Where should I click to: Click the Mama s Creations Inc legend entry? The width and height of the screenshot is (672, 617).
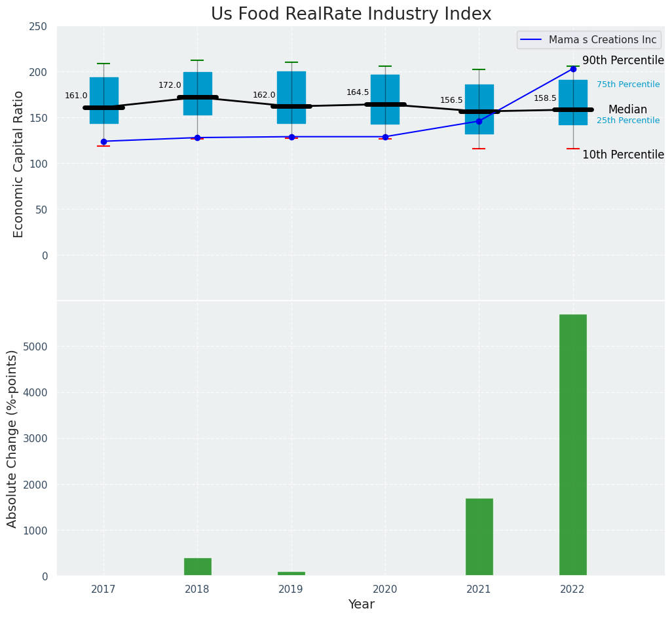(x=602, y=40)
